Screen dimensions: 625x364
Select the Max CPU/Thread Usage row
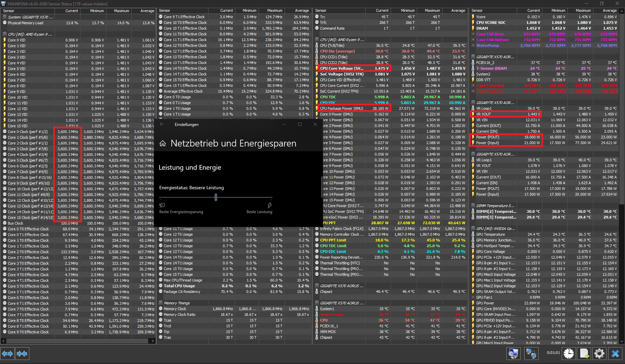(x=234, y=280)
